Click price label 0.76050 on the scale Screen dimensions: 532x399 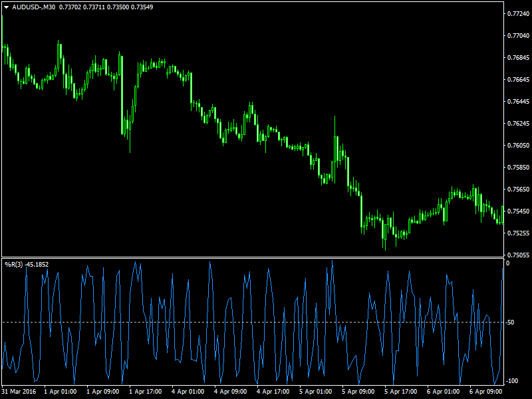[x=518, y=145]
